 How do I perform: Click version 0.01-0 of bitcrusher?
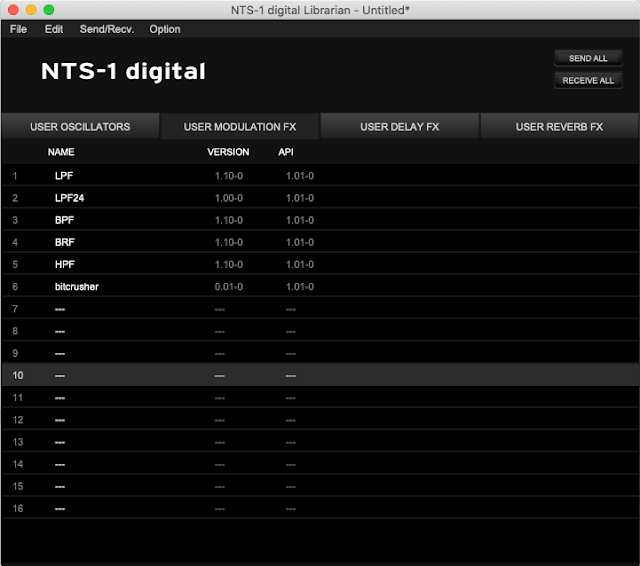pos(229,287)
